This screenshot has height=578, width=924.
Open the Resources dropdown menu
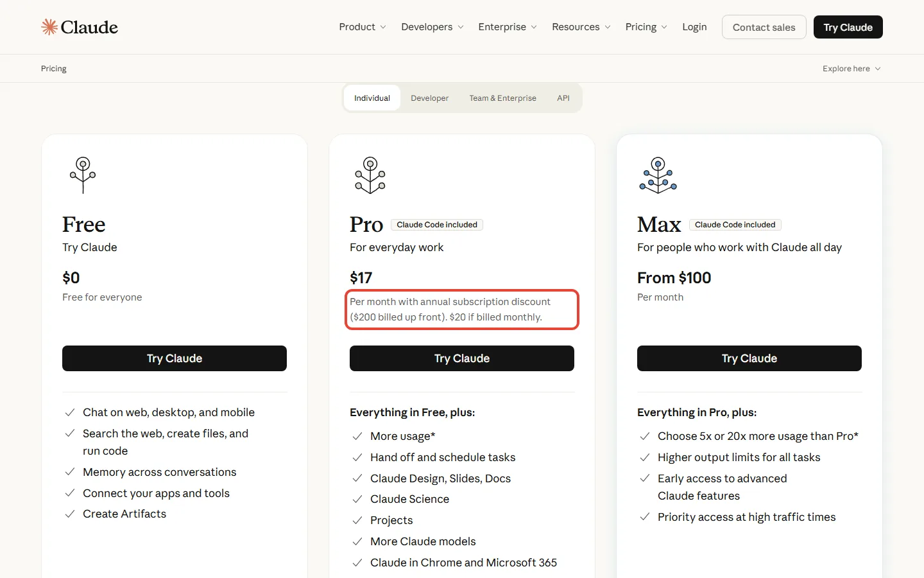tap(581, 27)
